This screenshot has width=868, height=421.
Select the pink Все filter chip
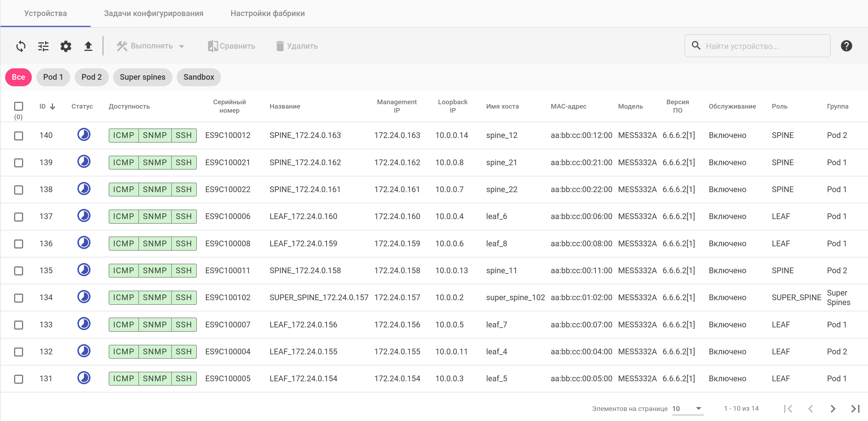(x=18, y=77)
